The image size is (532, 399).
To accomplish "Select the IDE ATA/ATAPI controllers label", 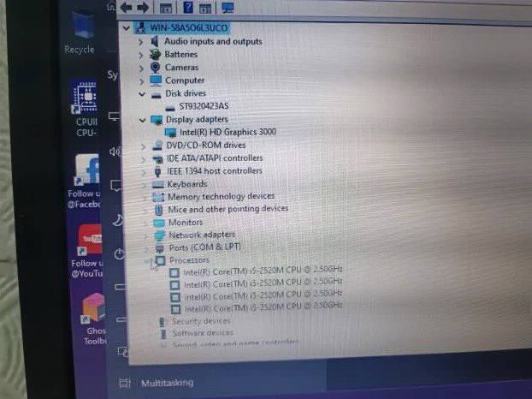I will click(x=215, y=158).
